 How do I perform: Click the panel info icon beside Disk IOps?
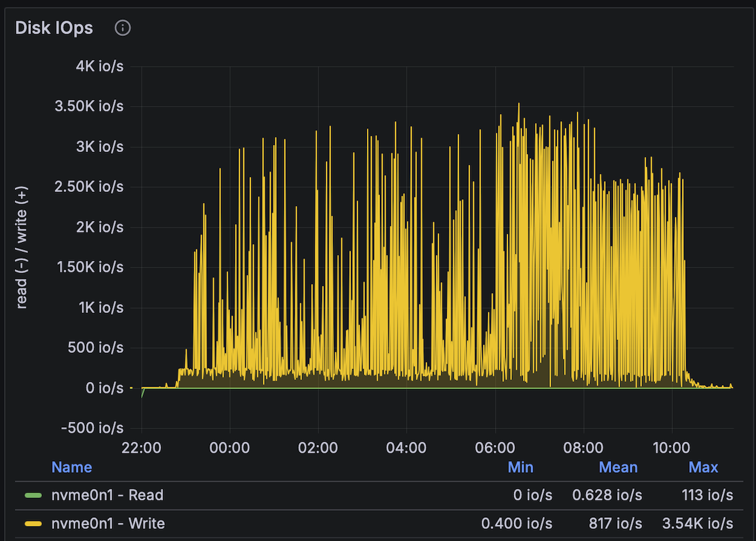122,28
